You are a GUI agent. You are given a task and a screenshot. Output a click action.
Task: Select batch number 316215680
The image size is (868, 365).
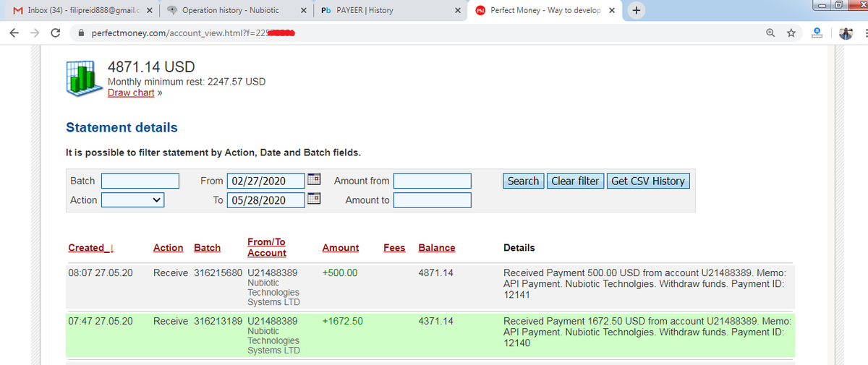(218, 273)
